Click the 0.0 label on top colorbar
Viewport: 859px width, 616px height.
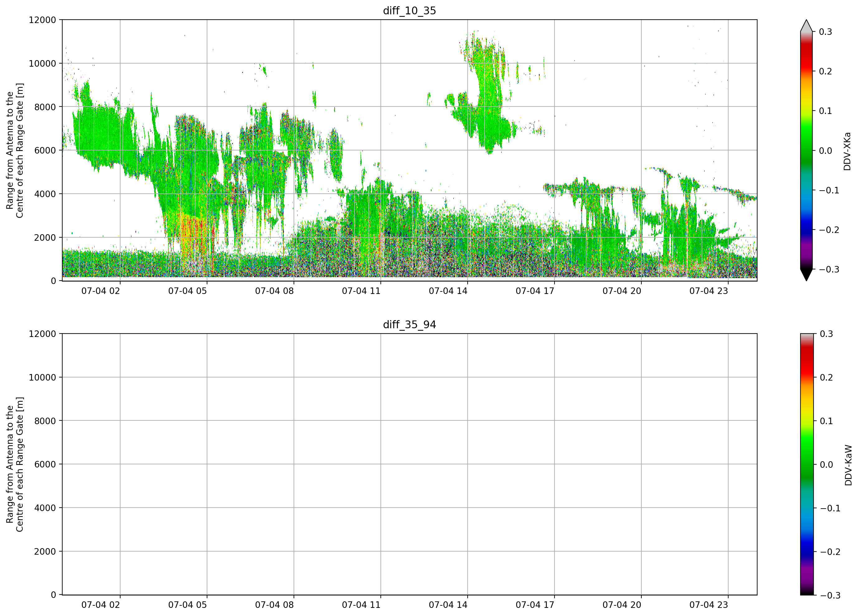pyautogui.click(x=826, y=151)
